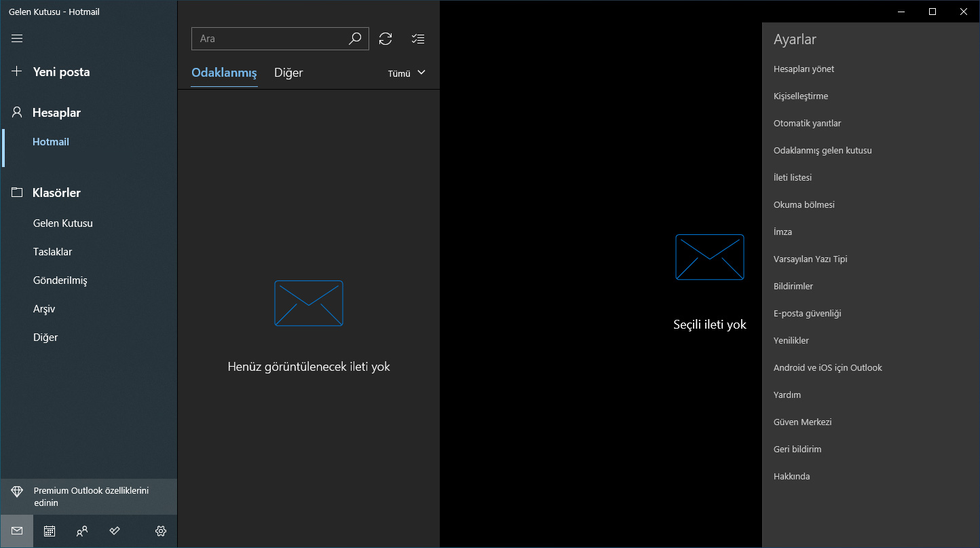The image size is (980, 548).
Task: Open the Calendar app icon
Action: point(50,531)
